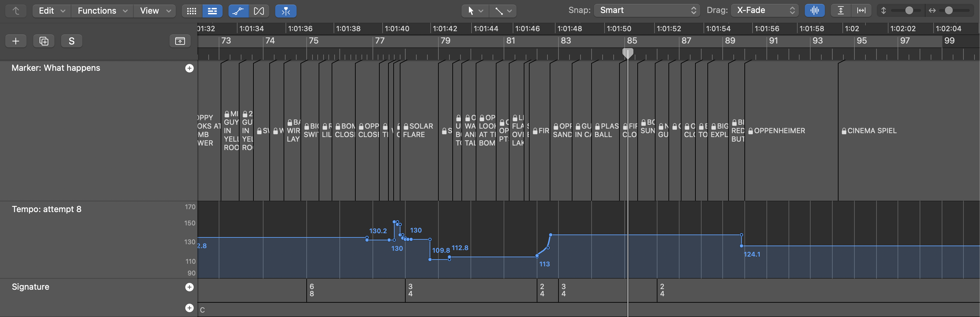Switch to list view button
This screenshot has width=980, height=317.
(x=212, y=11)
